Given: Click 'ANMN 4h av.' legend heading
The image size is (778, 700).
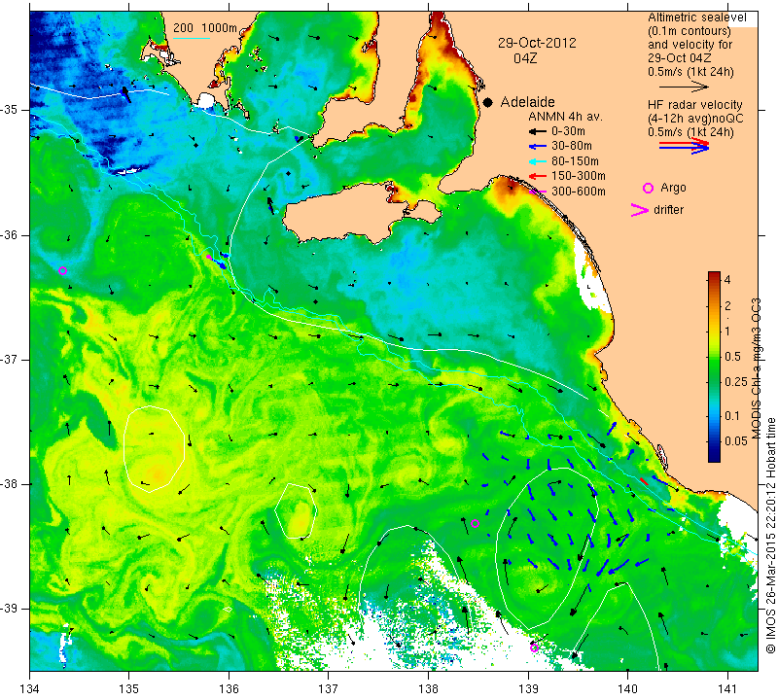Looking at the screenshot, I should click(565, 117).
